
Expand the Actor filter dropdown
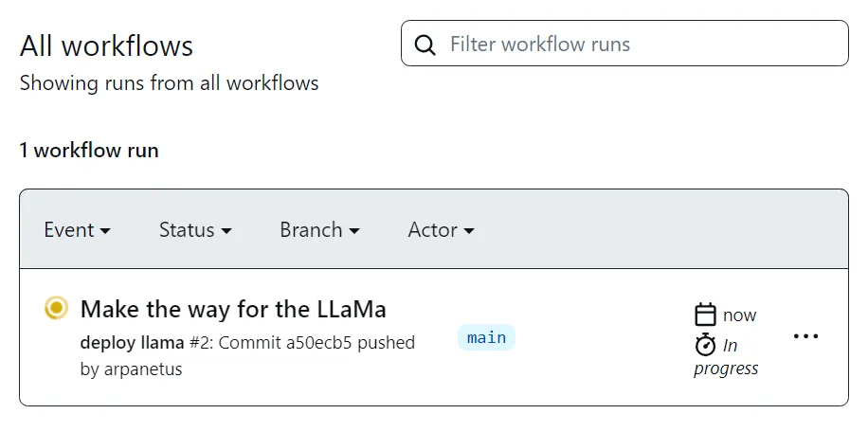coord(442,229)
